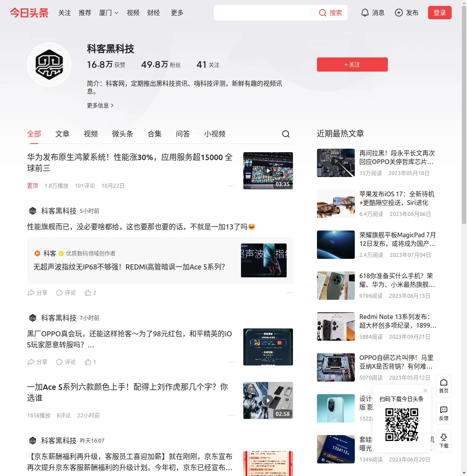The width and height of the screenshot is (467, 476).
Task: Like the 黑厂OPPO post with 1 like
Action: (91, 362)
